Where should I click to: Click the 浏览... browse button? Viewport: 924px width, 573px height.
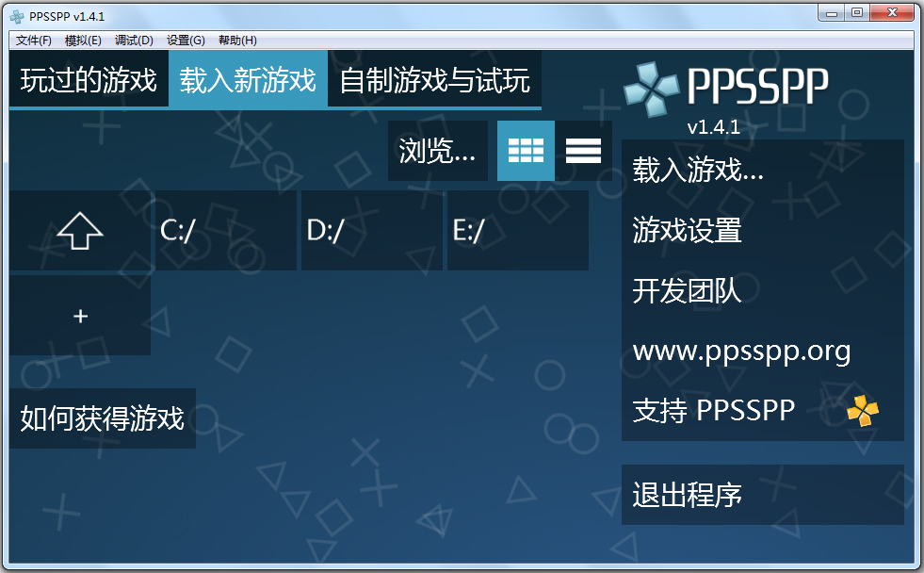pyautogui.click(x=438, y=151)
